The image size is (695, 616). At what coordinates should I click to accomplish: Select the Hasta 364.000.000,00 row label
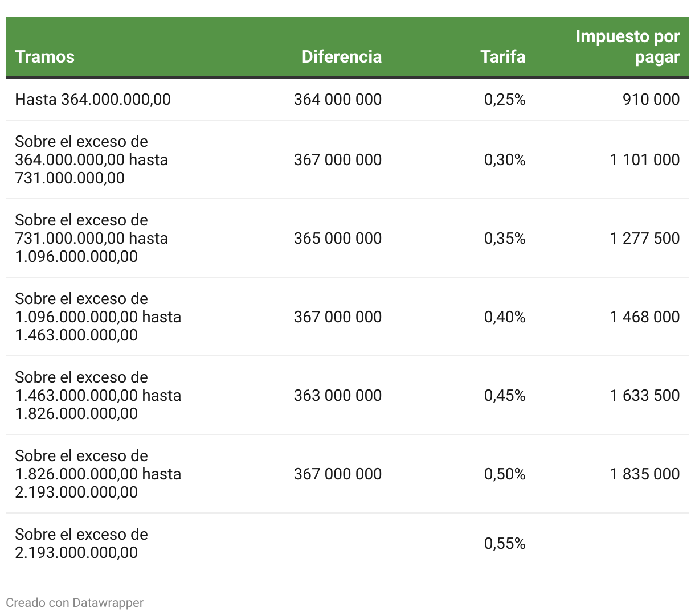(x=93, y=99)
